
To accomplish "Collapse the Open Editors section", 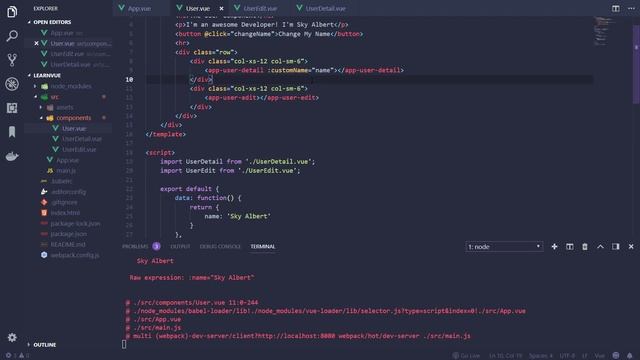I will coord(68,22).
